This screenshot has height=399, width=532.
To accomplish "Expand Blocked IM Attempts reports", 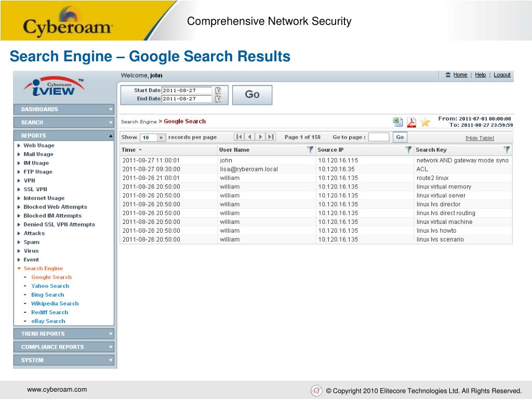I will pos(52,216).
